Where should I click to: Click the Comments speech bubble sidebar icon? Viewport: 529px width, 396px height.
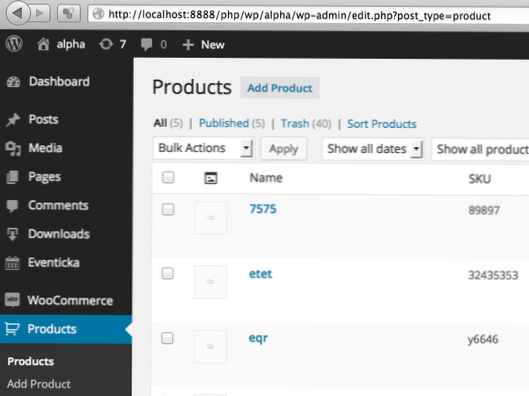pos(12,206)
